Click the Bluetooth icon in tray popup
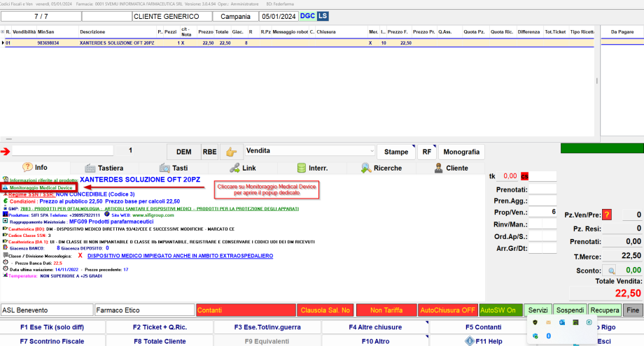This screenshot has width=644, height=346. click(x=549, y=336)
